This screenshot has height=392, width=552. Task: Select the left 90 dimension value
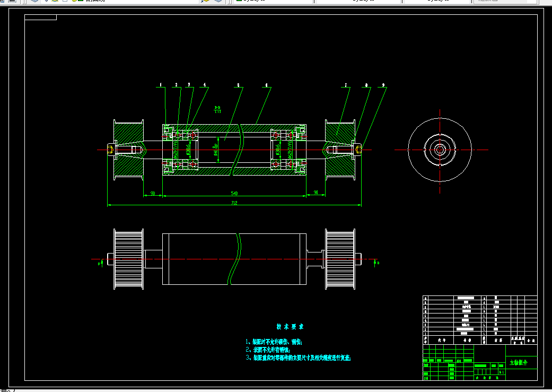(153, 194)
